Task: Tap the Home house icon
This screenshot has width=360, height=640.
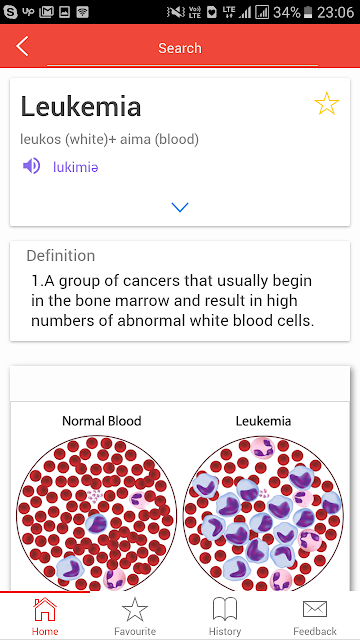Action: click(x=45, y=609)
